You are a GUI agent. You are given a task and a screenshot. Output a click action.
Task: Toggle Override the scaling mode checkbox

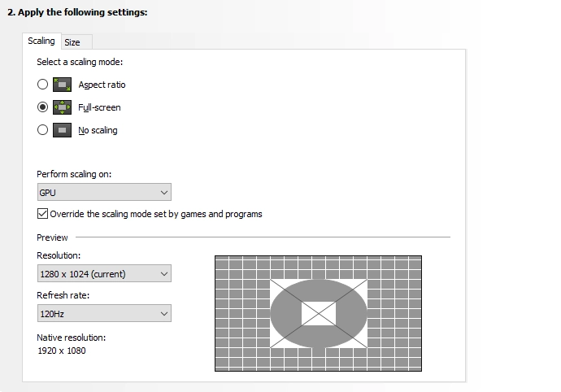coord(42,214)
